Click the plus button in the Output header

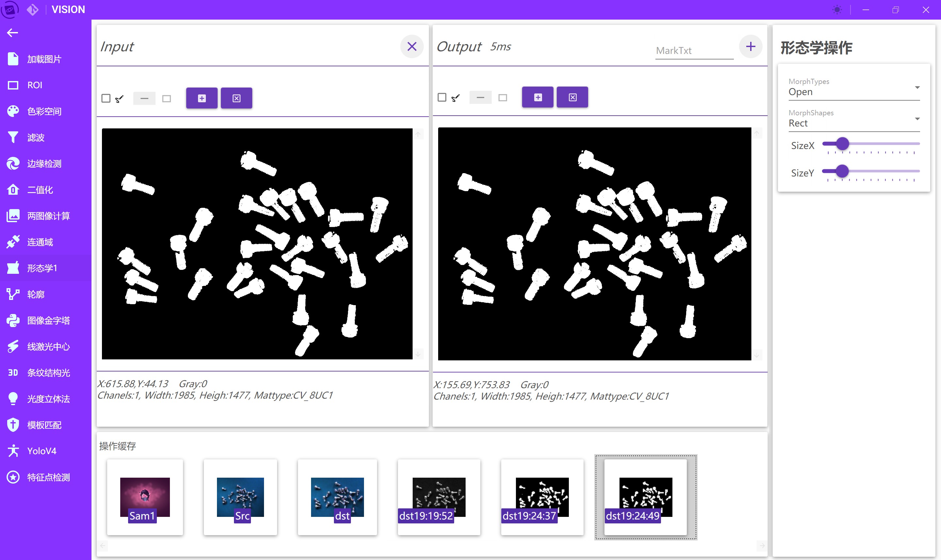pos(751,46)
